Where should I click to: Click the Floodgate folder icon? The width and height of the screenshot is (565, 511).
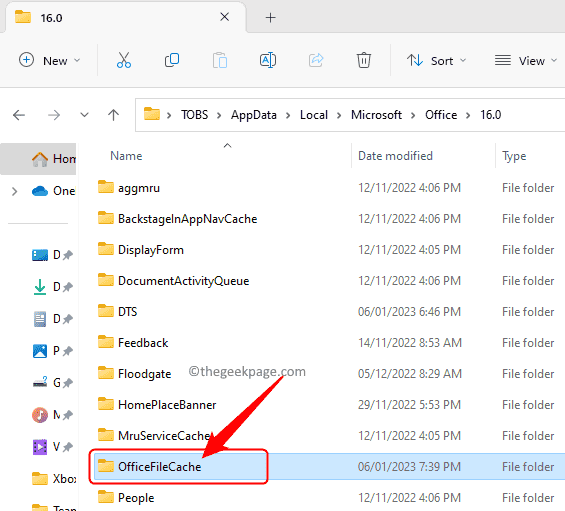106,373
